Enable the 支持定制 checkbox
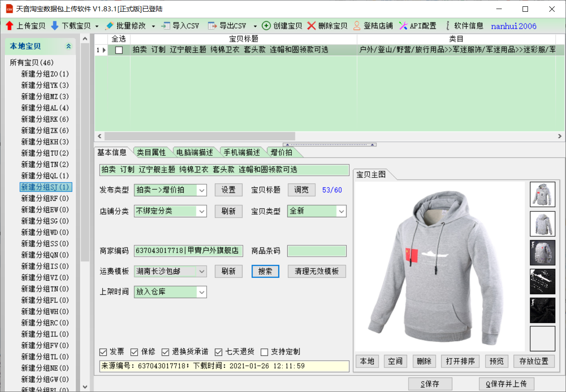Viewport: 566px width, 392px height. point(265,352)
